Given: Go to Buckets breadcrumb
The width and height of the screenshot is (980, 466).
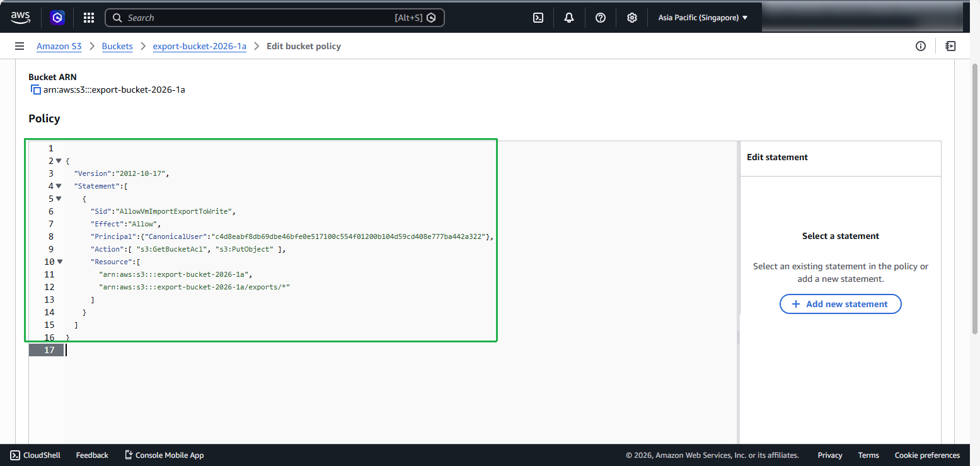Looking at the screenshot, I should tap(117, 46).
